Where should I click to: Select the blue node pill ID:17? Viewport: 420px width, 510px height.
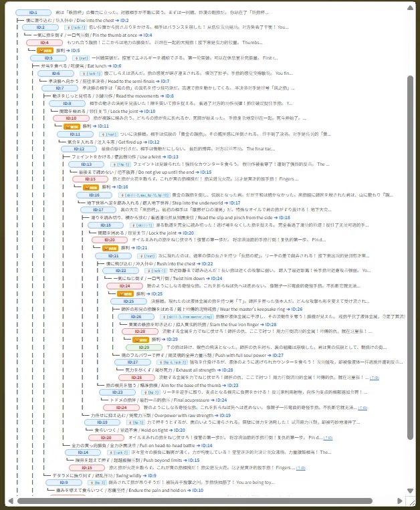98,210
